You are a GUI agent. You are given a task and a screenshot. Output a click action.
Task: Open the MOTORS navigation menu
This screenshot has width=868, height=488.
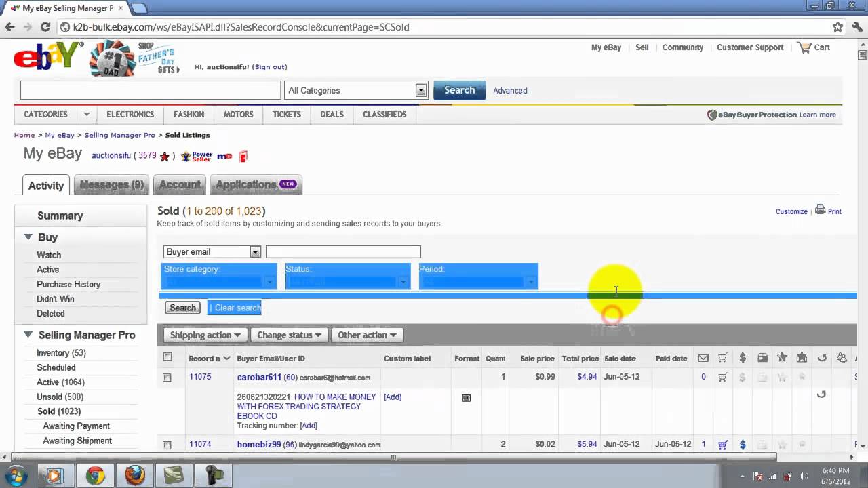click(238, 114)
